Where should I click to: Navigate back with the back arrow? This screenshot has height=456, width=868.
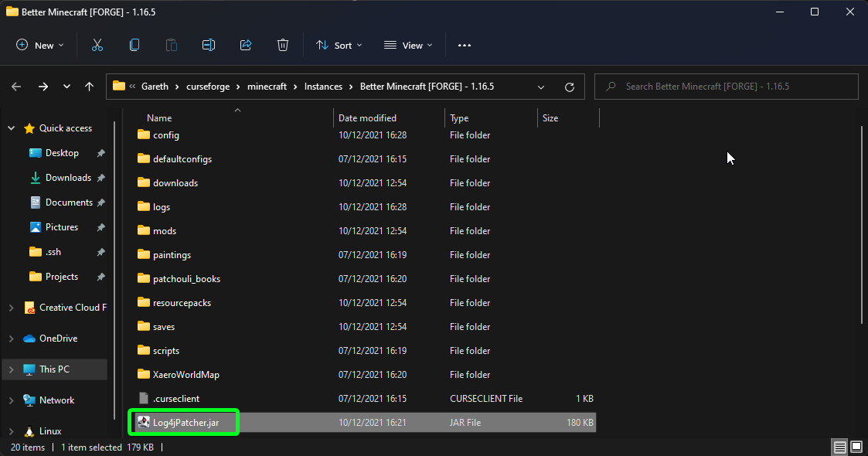(16, 87)
